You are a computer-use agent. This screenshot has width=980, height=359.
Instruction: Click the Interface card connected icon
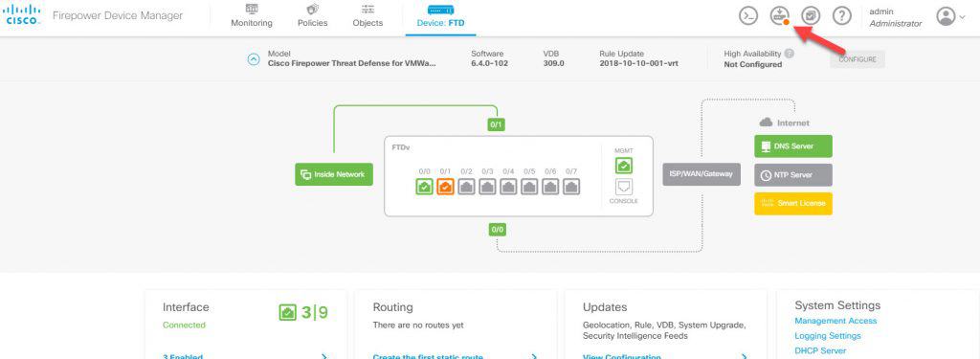pyautogui.click(x=288, y=313)
